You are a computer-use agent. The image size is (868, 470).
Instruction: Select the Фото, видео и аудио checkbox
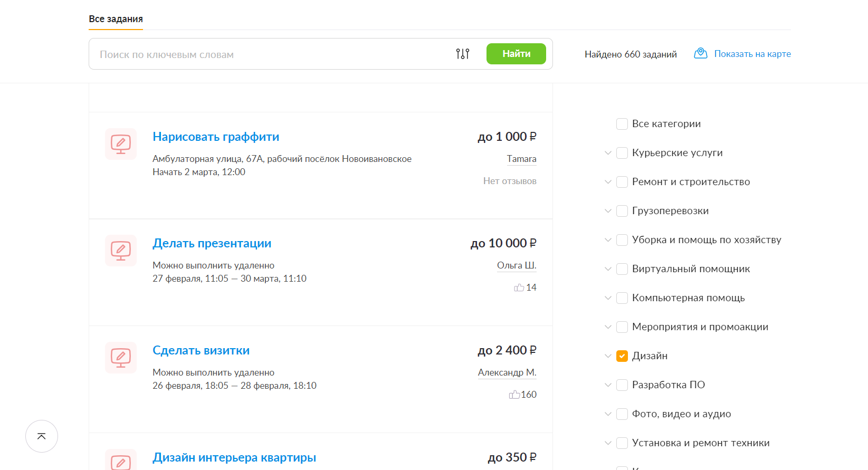(x=622, y=414)
